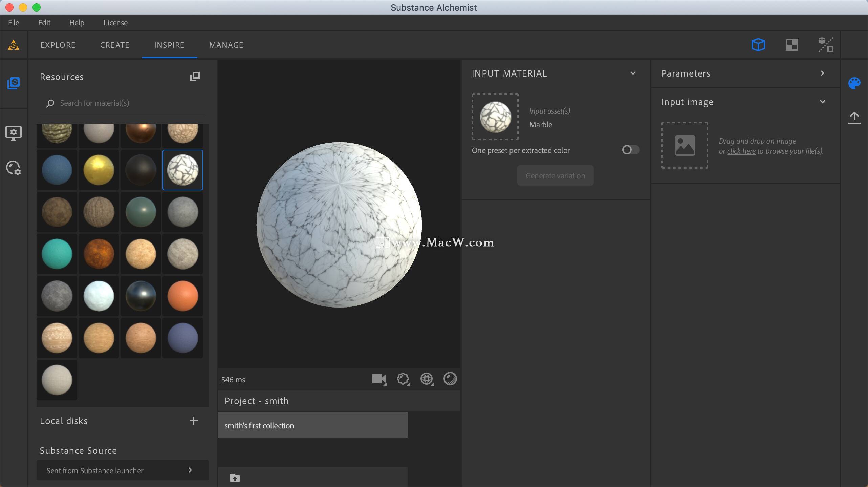The image size is (868, 487).
Task: Open the Edit menu
Action: pyautogui.click(x=44, y=23)
